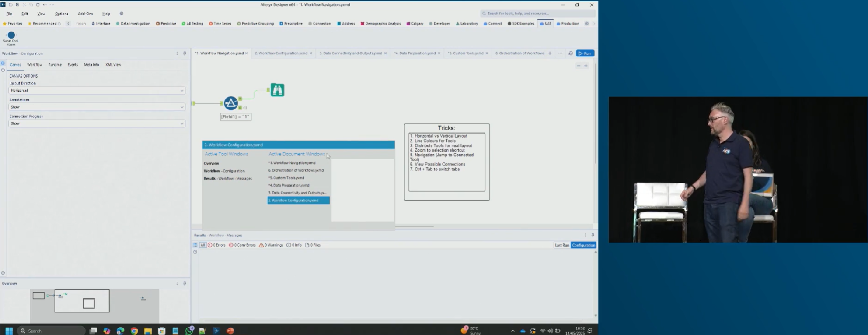Pin the Results panel
This screenshot has height=335, width=868.
[x=593, y=235]
